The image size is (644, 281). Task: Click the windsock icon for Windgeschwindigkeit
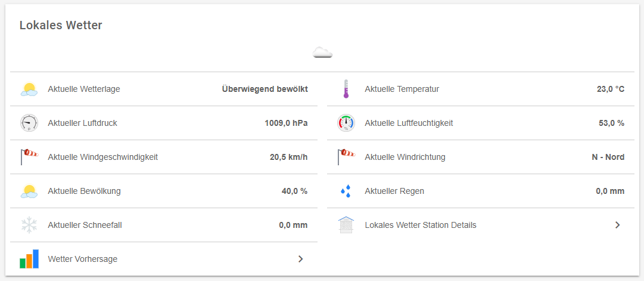point(29,158)
